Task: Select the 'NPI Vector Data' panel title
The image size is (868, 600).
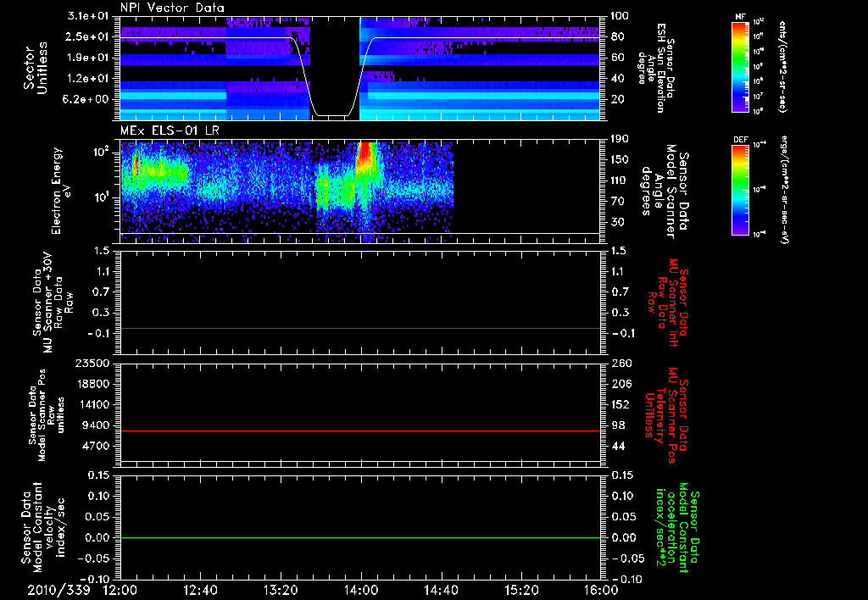Action: (172, 8)
